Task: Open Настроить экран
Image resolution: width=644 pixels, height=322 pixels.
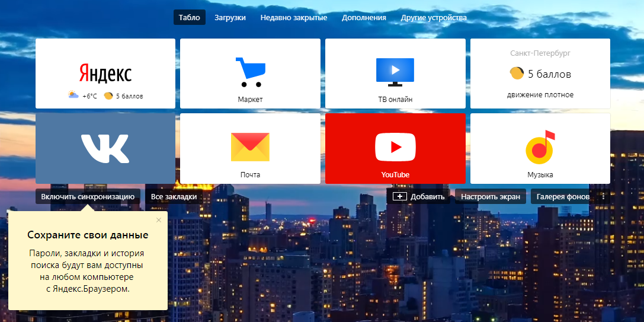Action: pyautogui.click(x=491, y=196)
